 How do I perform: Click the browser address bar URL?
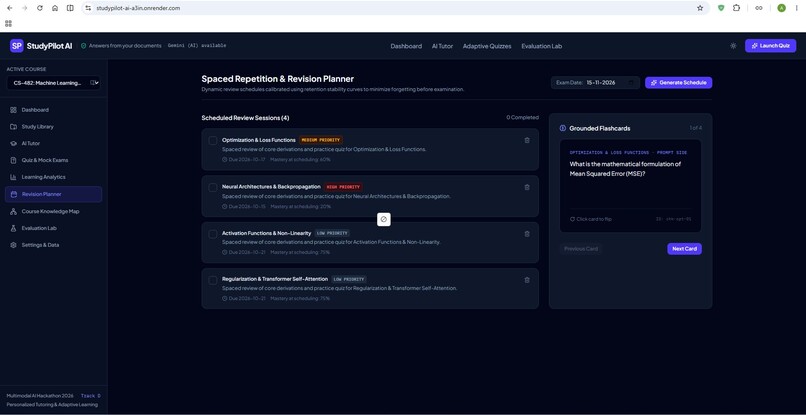point(138,8)
